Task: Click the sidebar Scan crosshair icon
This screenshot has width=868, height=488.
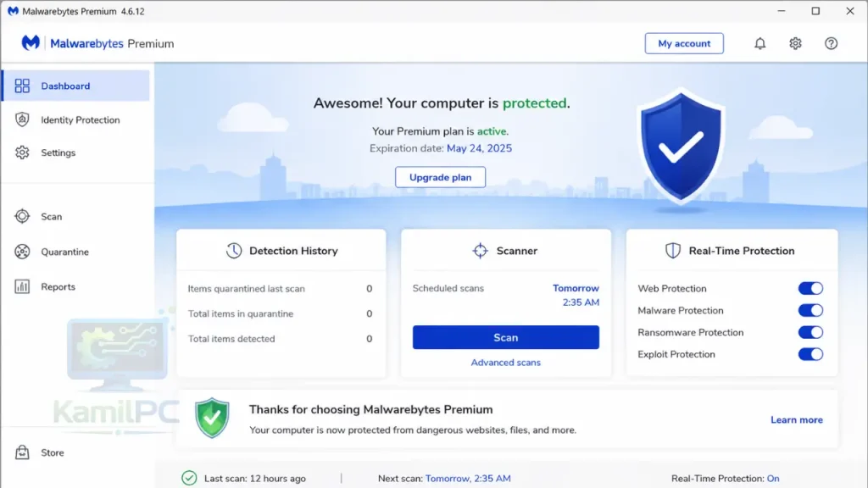Action: coord(22,216)
